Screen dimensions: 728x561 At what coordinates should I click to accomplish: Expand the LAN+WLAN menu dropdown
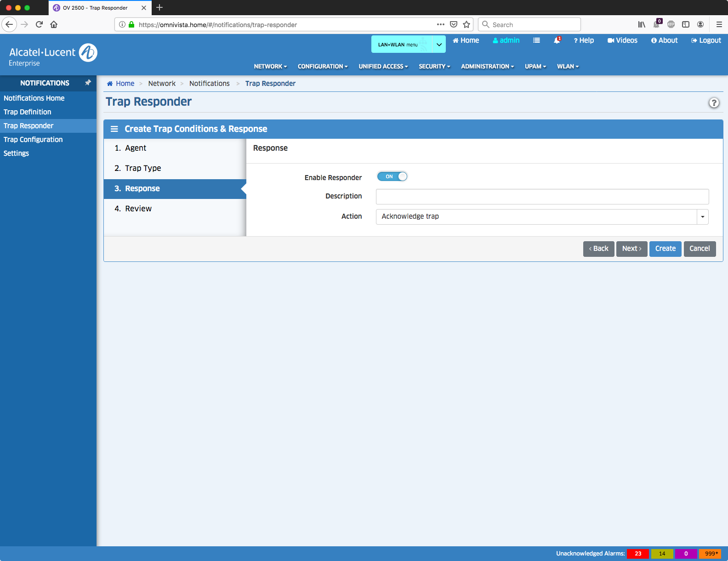(439, 45)
